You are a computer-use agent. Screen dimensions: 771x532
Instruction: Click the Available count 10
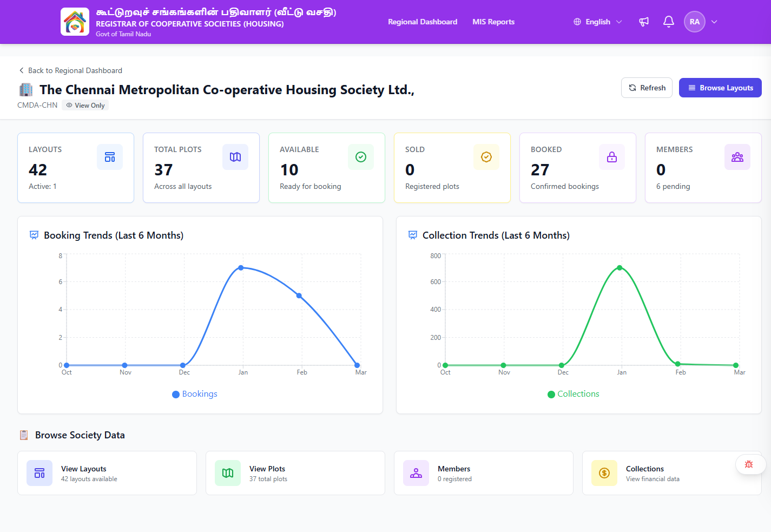click(289, 170)
